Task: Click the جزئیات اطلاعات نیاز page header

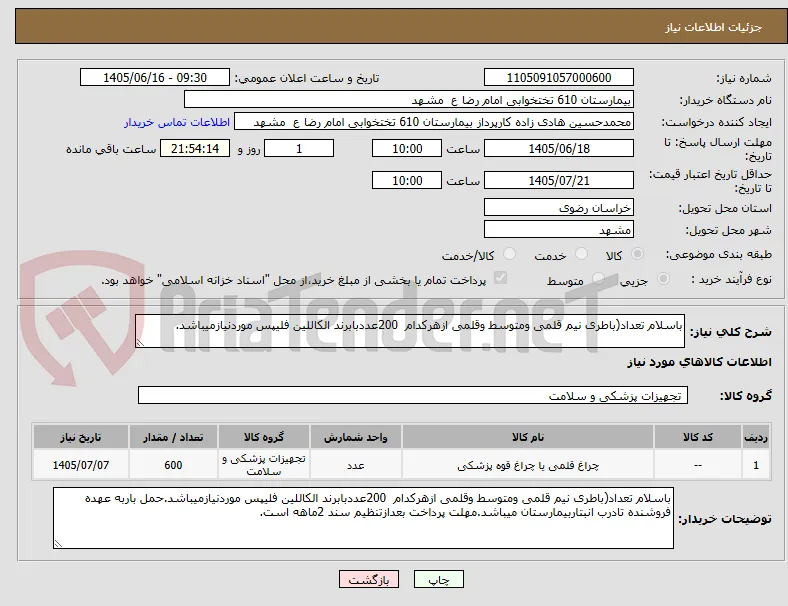Action: pos(714,27)
